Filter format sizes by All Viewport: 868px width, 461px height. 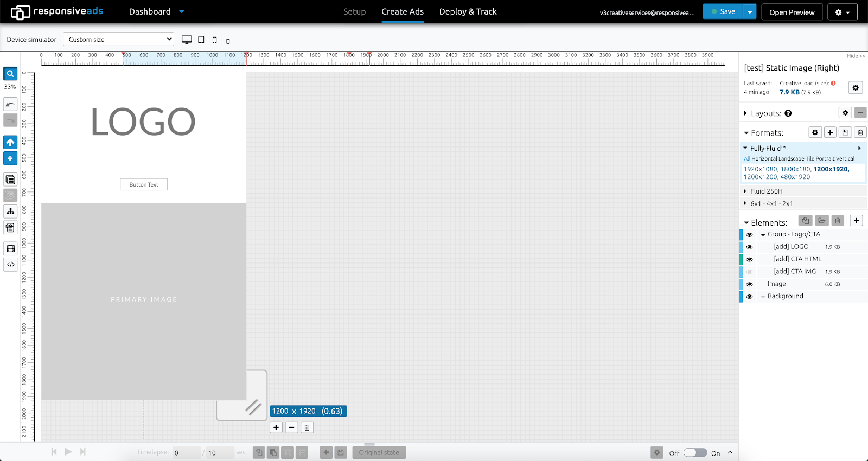(747, 159)
